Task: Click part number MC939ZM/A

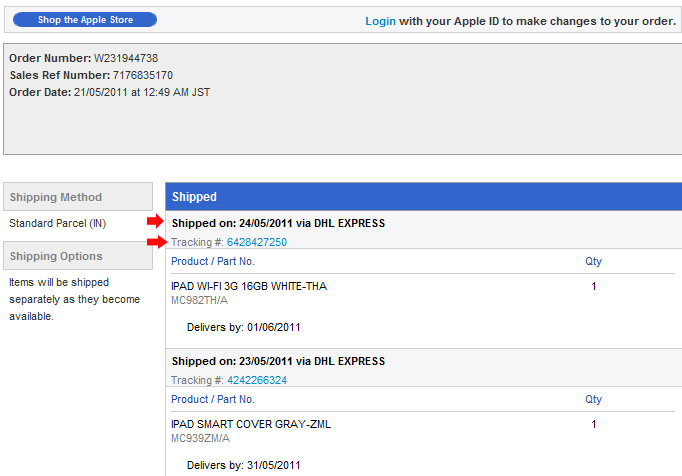Action: tap(200, 438)
